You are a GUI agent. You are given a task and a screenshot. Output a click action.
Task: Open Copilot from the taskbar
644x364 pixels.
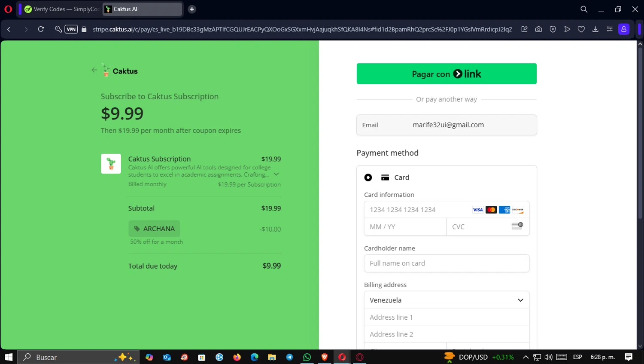[x=149, y=357]
